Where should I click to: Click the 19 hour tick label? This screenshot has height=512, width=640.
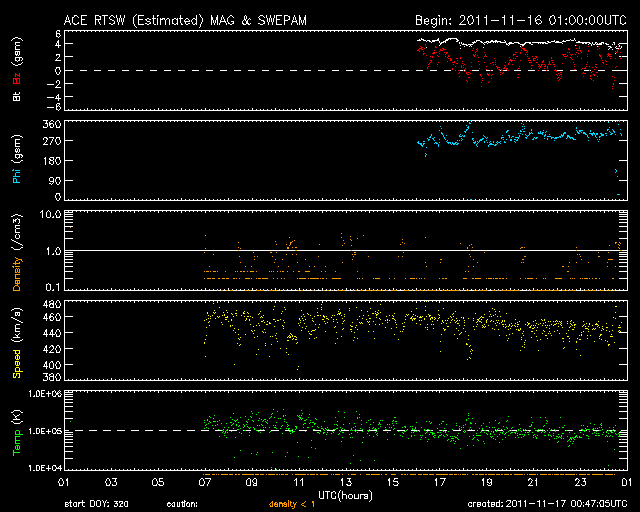point(486,482)
